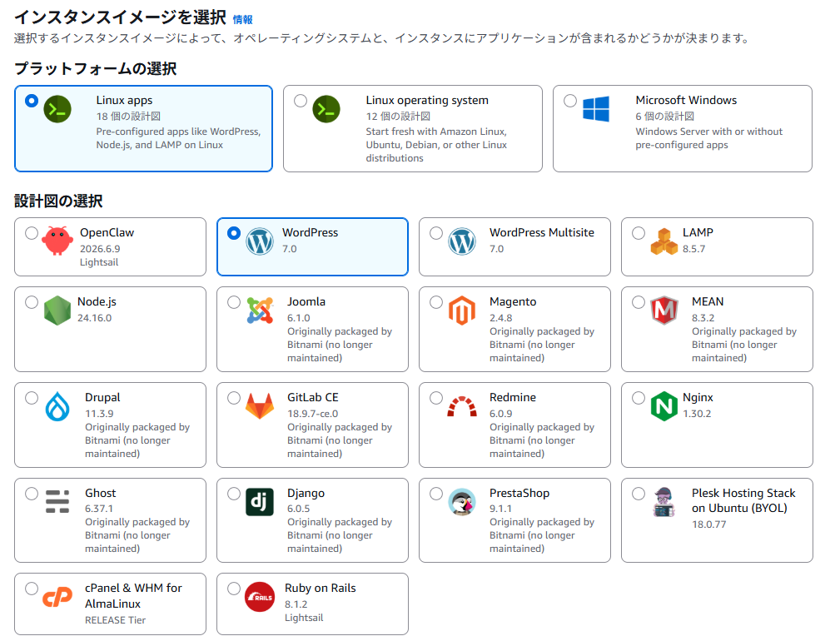Screen dimensions: 840x641
Task: Click the Microsoft Windows logo icon
Action: [596, 109]
